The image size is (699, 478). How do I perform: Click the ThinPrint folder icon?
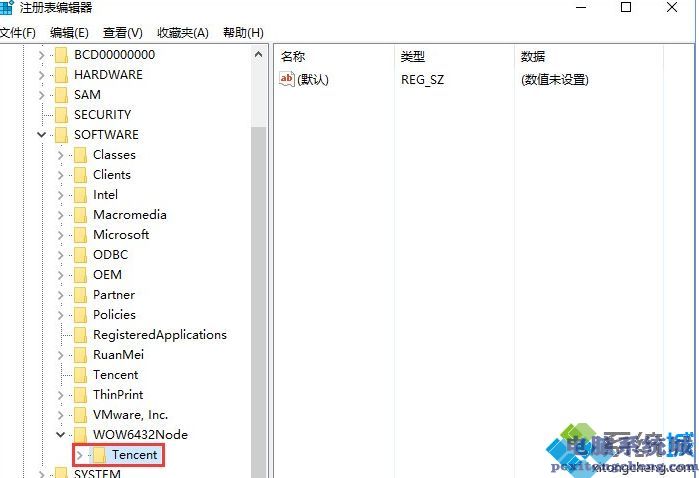tap(80, 395)
